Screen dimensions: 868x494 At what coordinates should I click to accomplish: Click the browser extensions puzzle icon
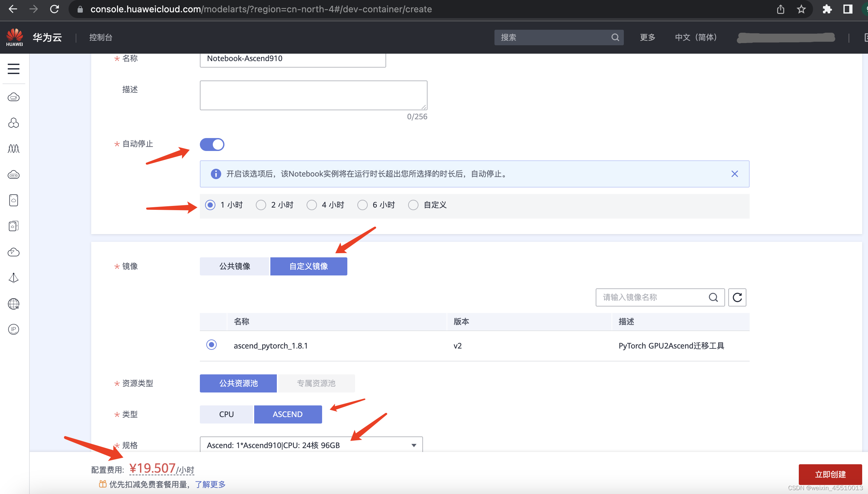point(827,9)
